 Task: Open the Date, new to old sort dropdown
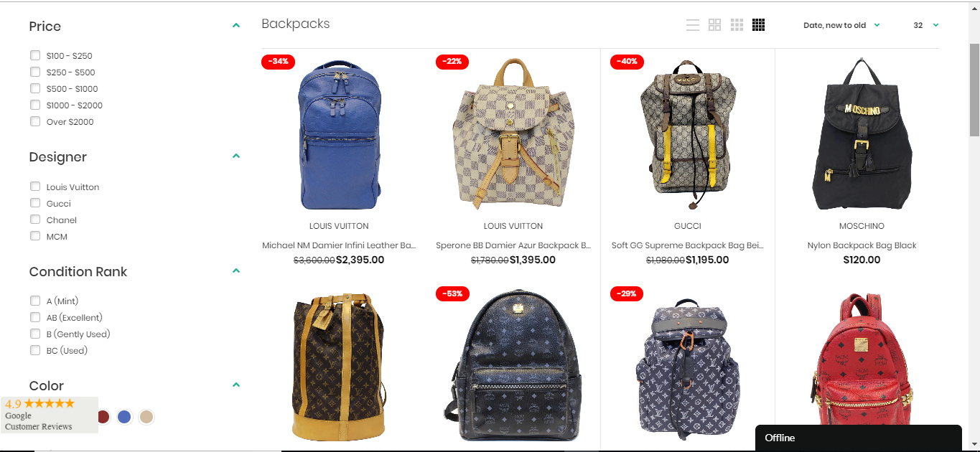coord(841,25)
